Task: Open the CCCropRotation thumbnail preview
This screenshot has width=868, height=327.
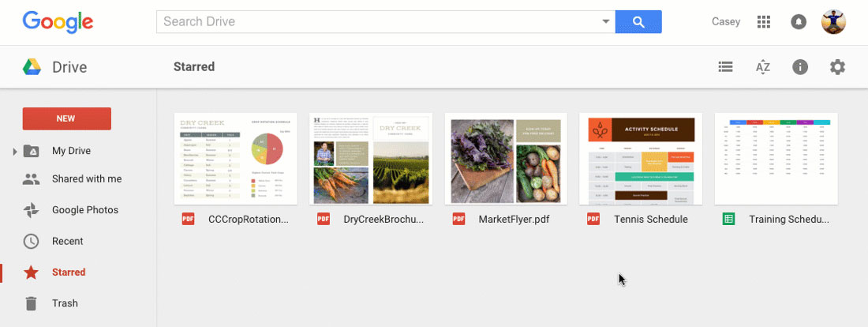Action: (x=236, y=159)
